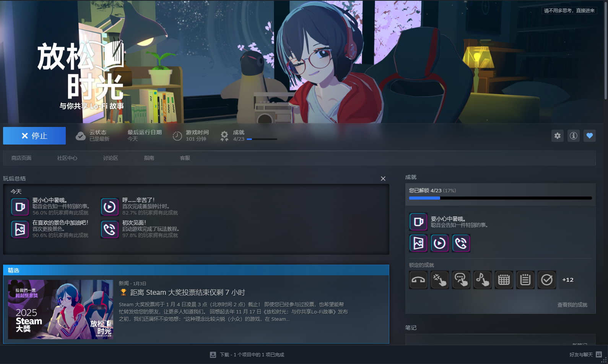Click 成就 achievements sidebar heading
This screenshot has width=608, height=364.
coord(411,177)
